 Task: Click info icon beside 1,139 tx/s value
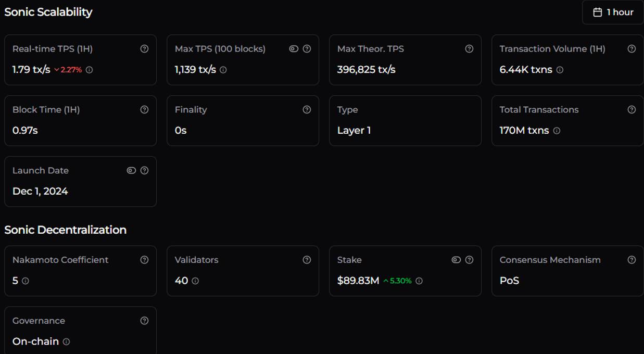223,70
